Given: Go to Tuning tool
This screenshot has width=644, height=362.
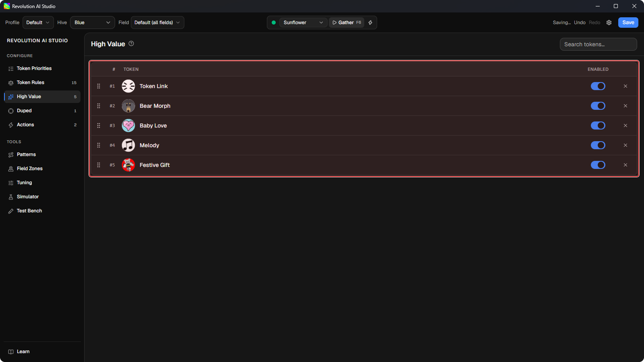Looking at the screenshot, I should tap(42, 183).
